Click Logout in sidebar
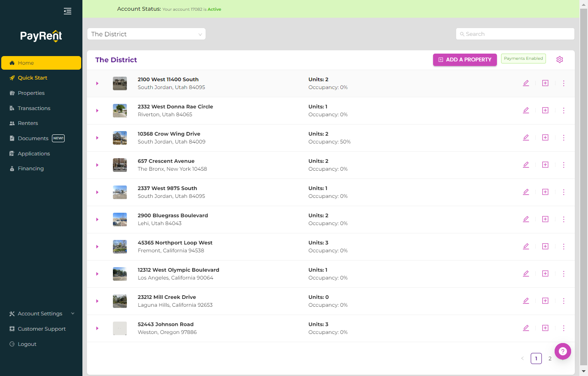This screenshot has height=376, width=588. [41, 344]
